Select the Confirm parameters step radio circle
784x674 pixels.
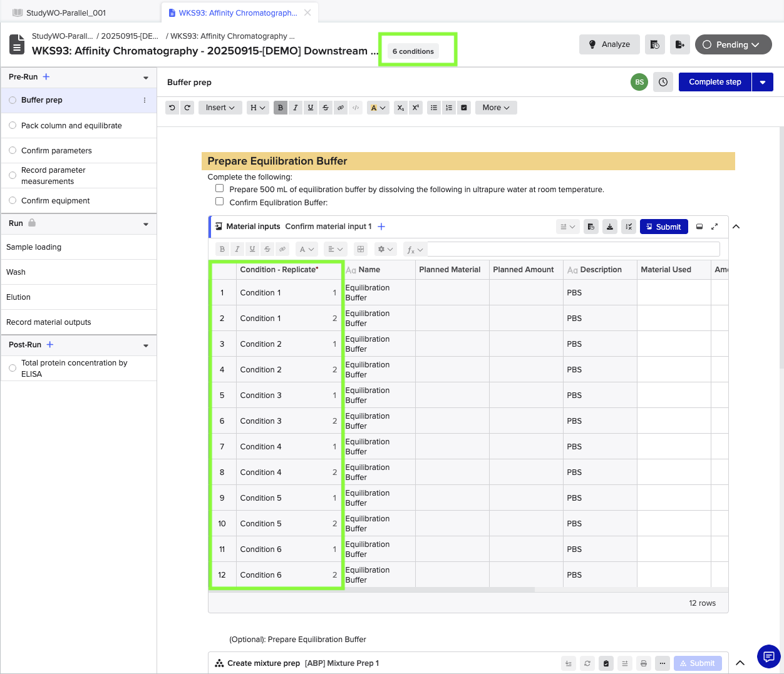point(13,150)
